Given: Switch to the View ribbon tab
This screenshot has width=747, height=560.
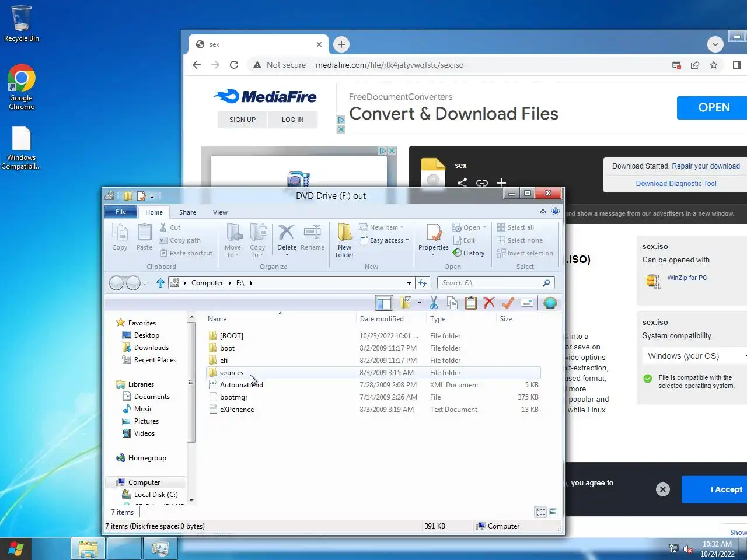Looking at the screenshot, I should click(x=220, y=212).
